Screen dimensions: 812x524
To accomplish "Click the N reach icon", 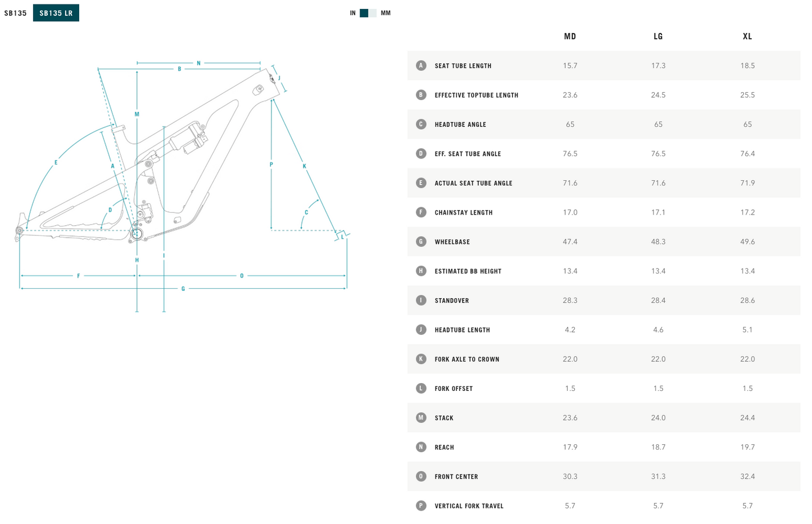I will [421, 447].
